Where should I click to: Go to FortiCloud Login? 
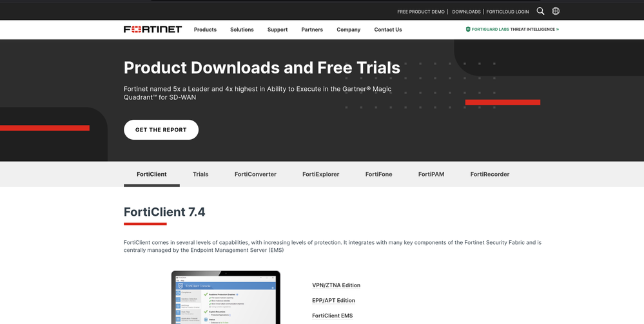[x=507, y=12]
